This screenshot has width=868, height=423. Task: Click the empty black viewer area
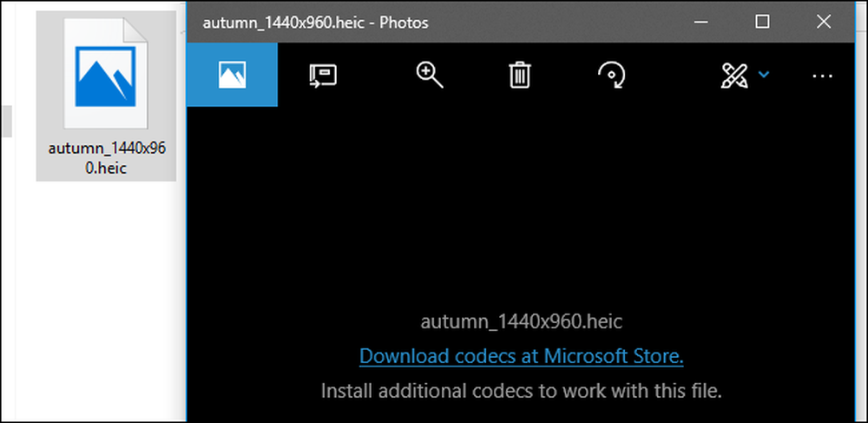pyautogui.click(x=522, y=210)
